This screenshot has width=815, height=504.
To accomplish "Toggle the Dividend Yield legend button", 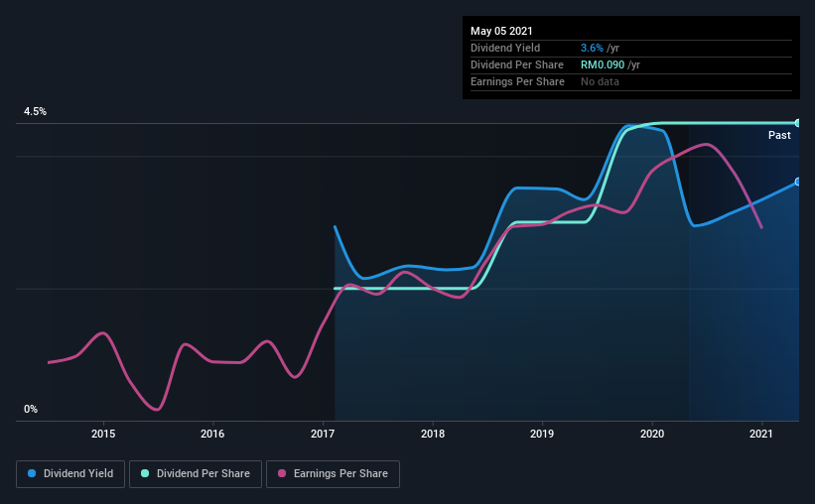I will [70, 474].
